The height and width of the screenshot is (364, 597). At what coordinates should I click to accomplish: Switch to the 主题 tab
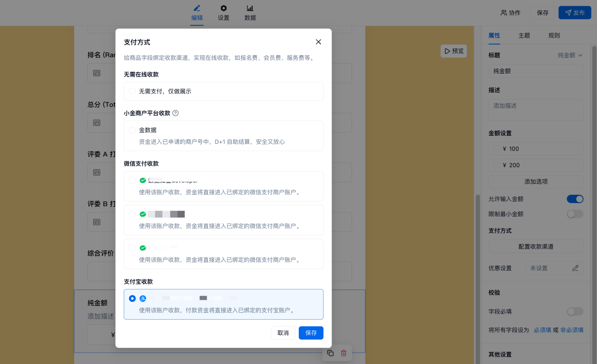coord(524,36)
